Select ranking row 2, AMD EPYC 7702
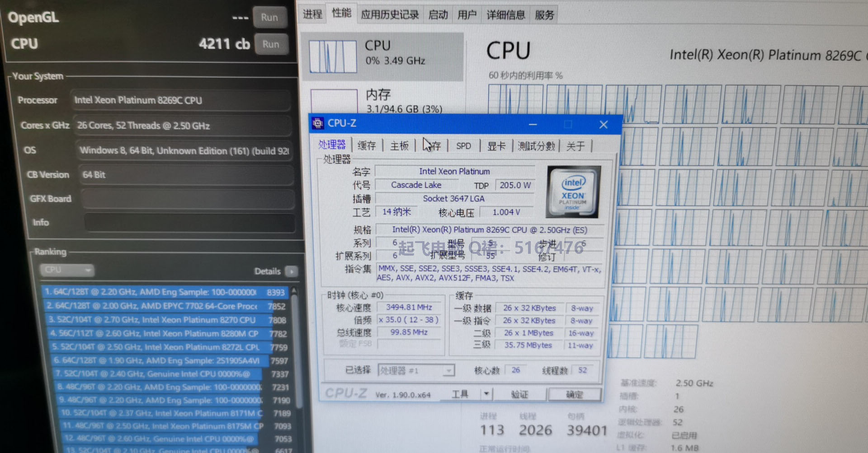 point(166,306)
